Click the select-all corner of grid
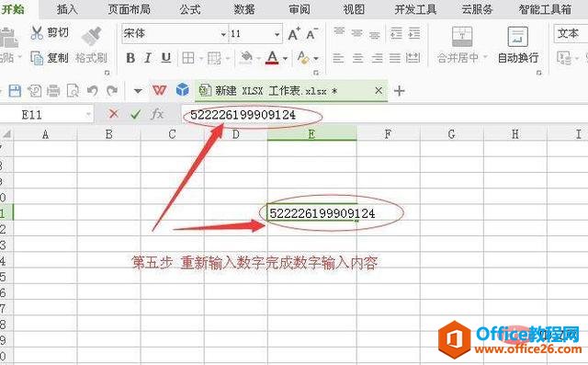 [6, 134]
